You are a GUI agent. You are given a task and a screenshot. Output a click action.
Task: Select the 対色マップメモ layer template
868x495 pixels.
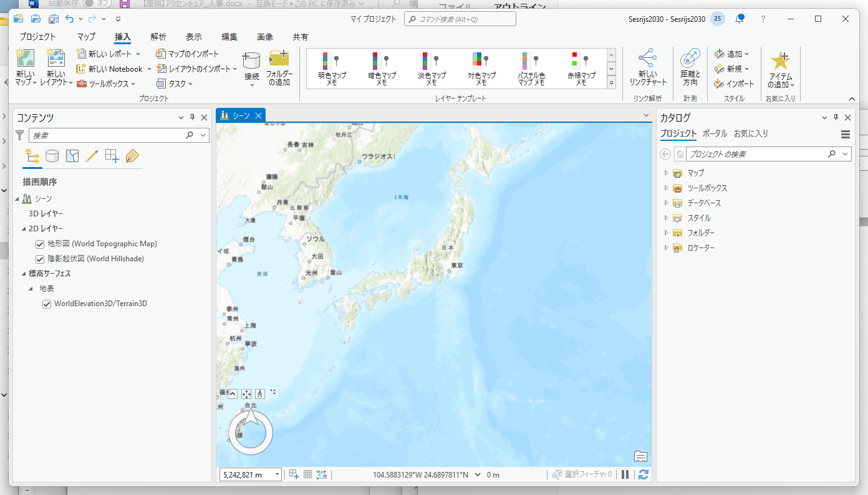(481, 69)
